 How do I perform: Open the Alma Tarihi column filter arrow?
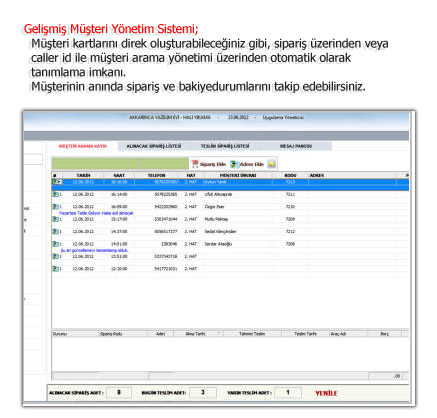pyautogui.click(x=219, y=333)
